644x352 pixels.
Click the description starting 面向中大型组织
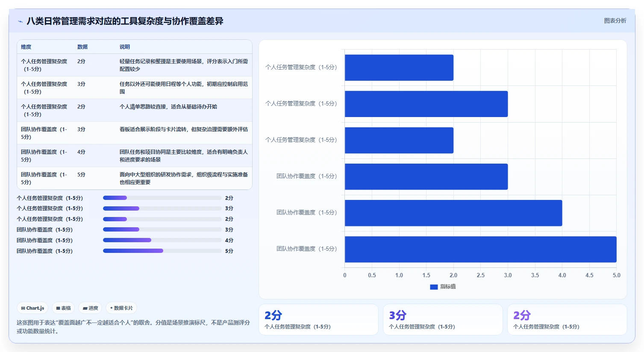[x=184, y=178]
